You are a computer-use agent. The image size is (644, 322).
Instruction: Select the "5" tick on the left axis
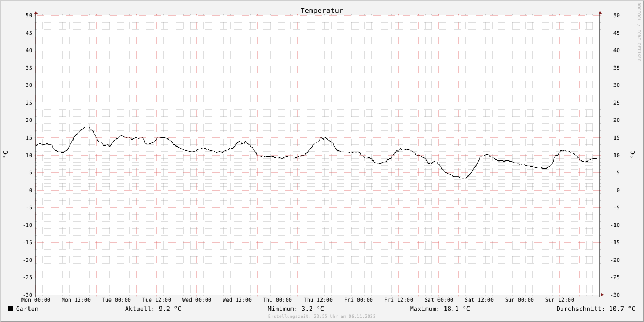(31, 173)
